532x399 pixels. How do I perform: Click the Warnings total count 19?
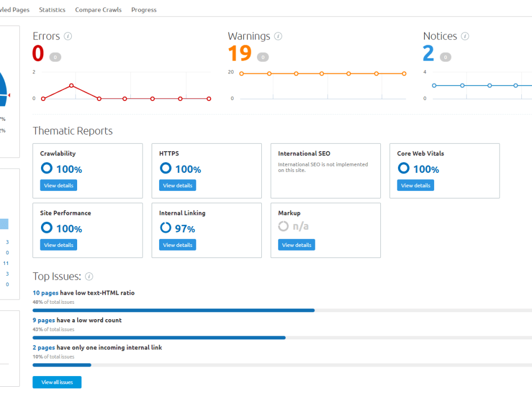[240, 53]
